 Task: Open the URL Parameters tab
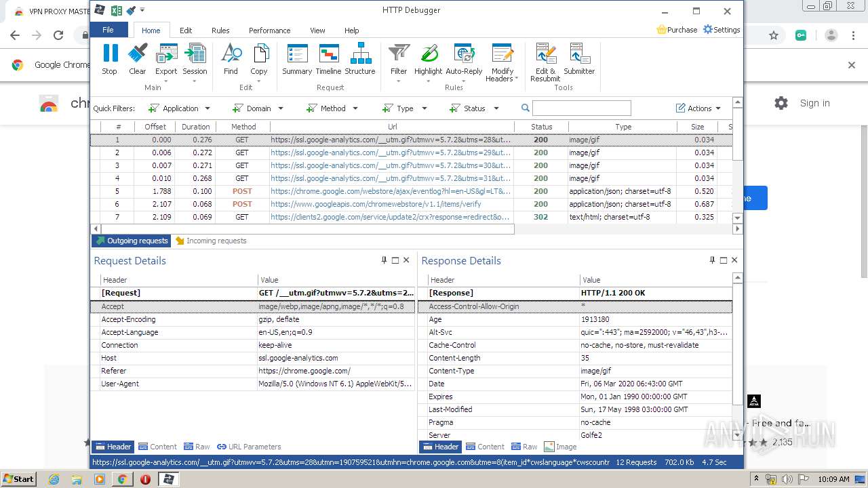pyautogui.click(x=249, y=447)
